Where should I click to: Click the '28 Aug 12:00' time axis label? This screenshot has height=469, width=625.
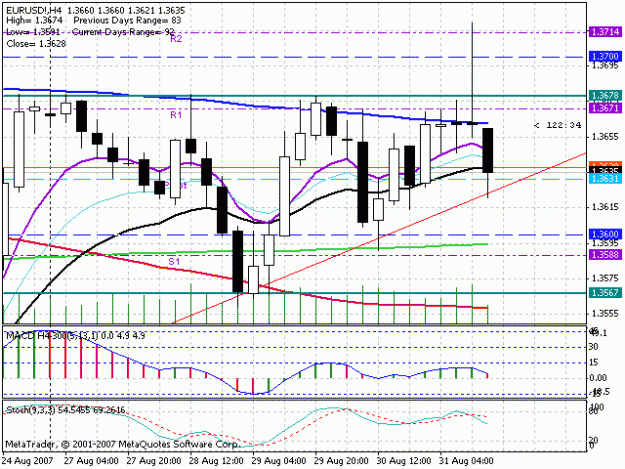point(216,461)
